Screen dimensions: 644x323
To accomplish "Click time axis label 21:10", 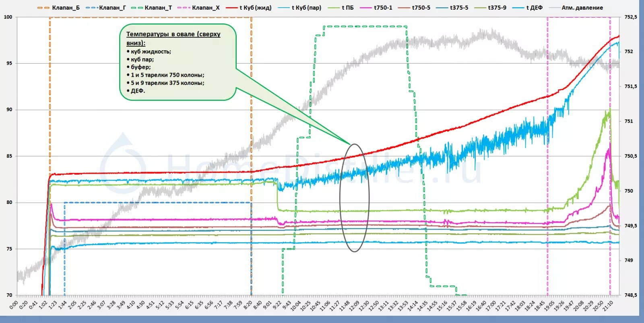I will pyautogui.click(x=608, y=305).
